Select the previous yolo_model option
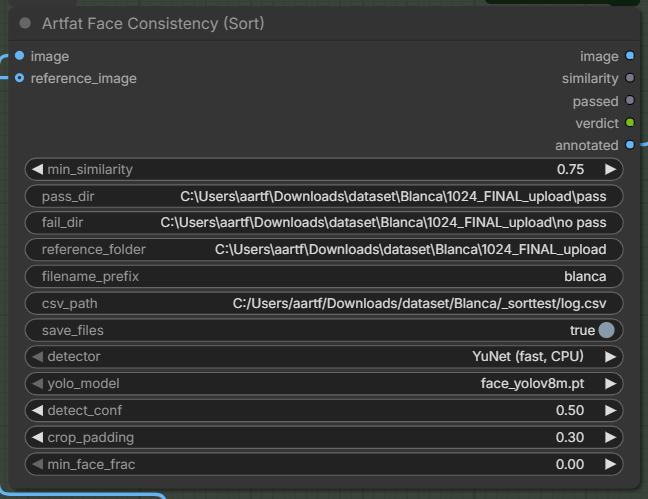648x499 pixels. [x=38, y=384]
